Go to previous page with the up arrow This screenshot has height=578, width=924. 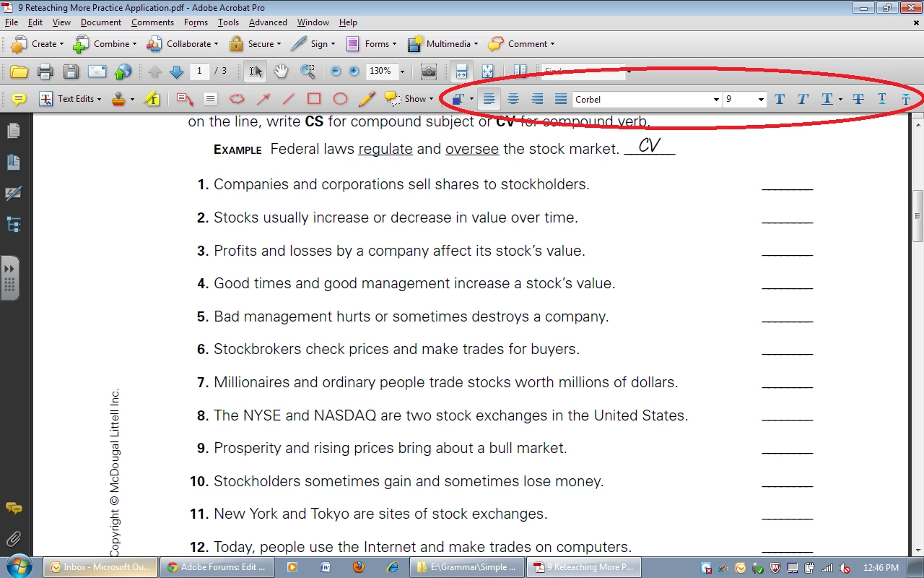coord(154,72)
